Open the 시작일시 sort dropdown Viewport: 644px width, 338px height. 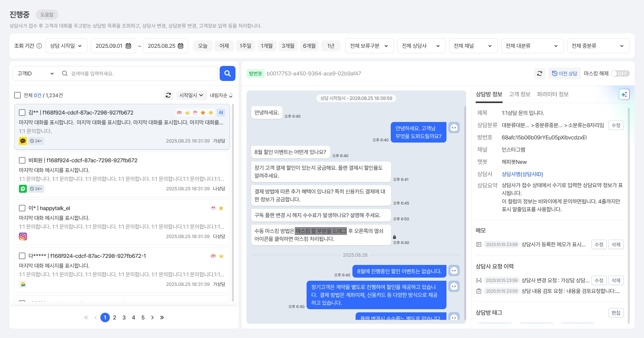tap(191, 95)
